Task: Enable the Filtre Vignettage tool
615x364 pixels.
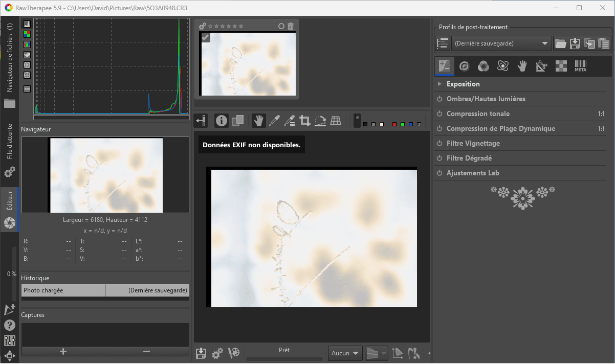Action: tap(439, 143)
